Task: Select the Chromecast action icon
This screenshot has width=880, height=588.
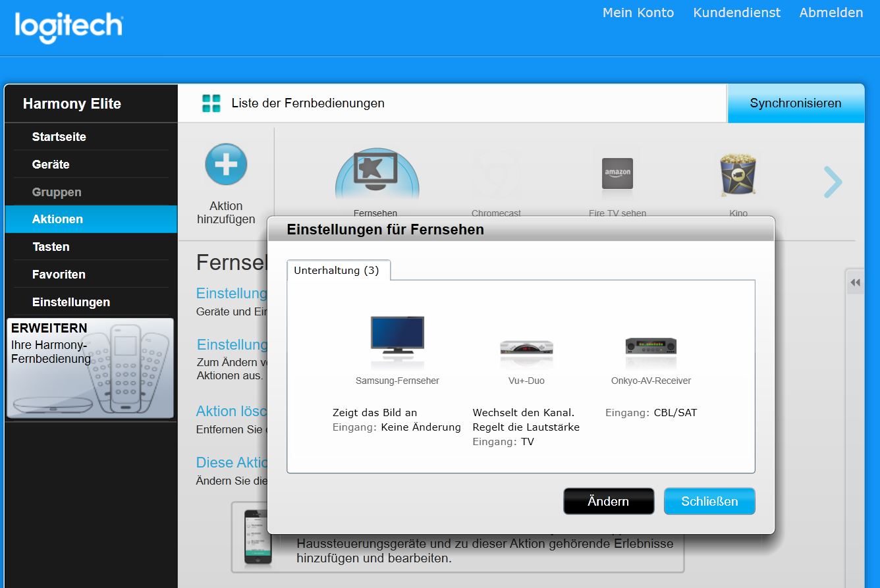Action: 496,175
